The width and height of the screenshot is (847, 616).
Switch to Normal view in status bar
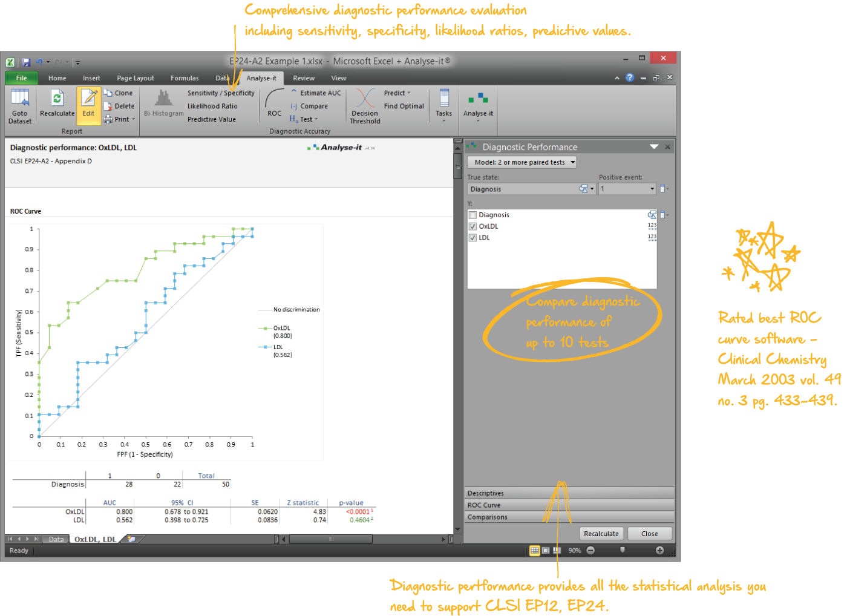pos(534,551)
